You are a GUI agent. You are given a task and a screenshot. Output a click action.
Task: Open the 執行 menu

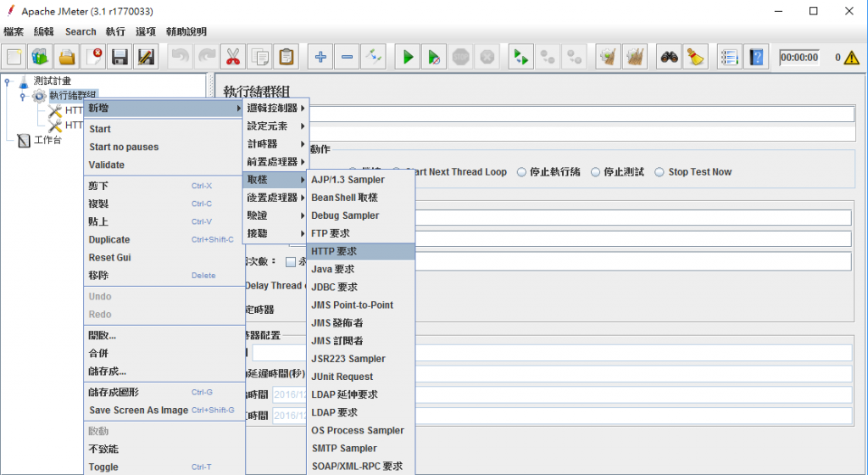(115, 31)
